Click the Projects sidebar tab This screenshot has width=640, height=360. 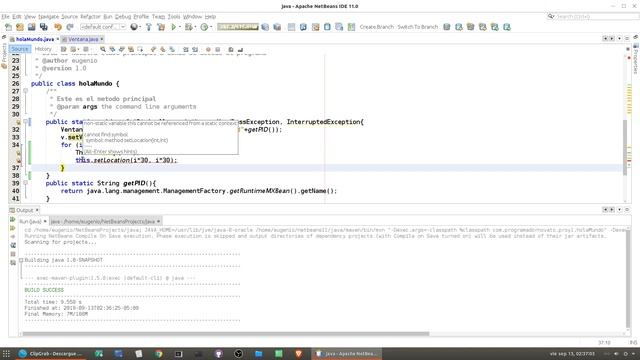tap(4, 55)
